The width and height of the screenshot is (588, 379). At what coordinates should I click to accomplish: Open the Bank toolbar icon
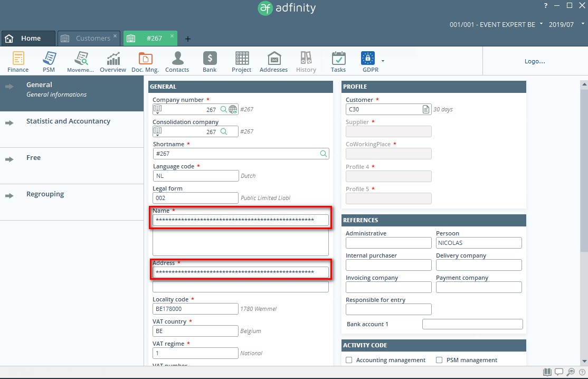[210, 62]
